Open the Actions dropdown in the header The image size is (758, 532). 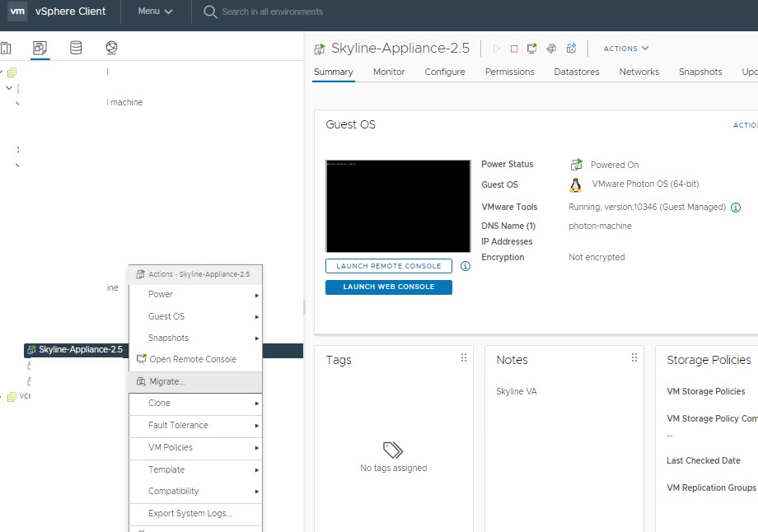pyautogui.click(x=626, y=49)
